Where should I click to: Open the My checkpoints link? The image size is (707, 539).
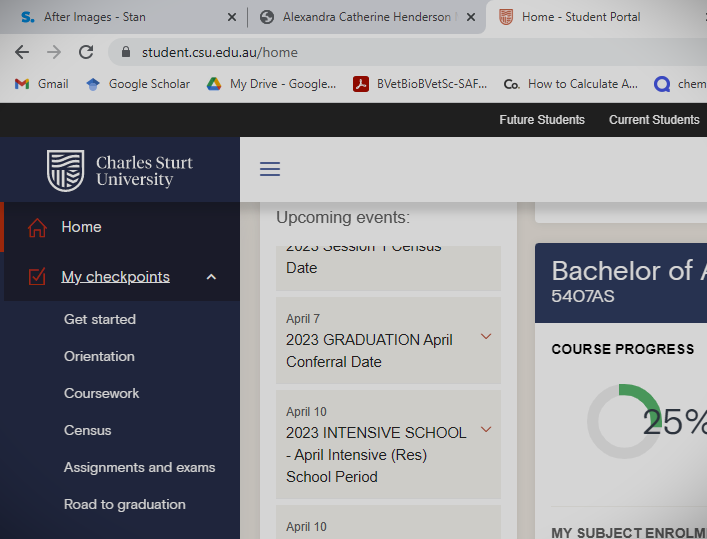pyautogui.click(x=115, y=277)
